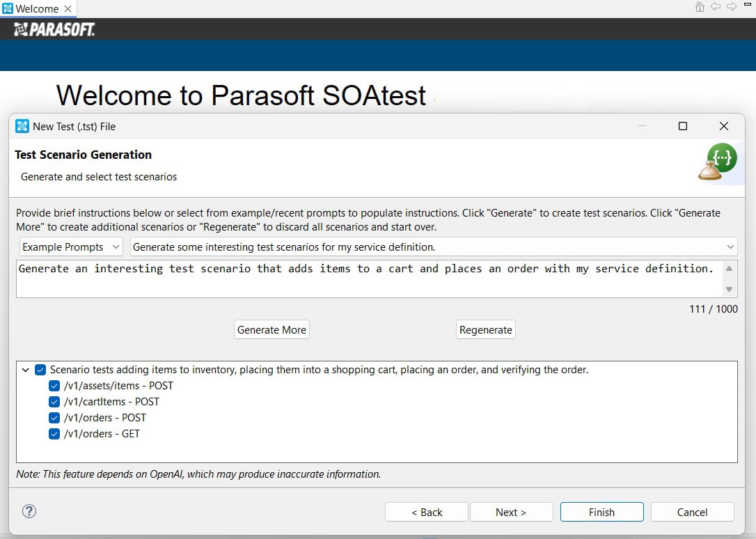Click the back arrow navigation icon
Image resolution: width=756 pixels, height=539 pixels.
point(716,7)
